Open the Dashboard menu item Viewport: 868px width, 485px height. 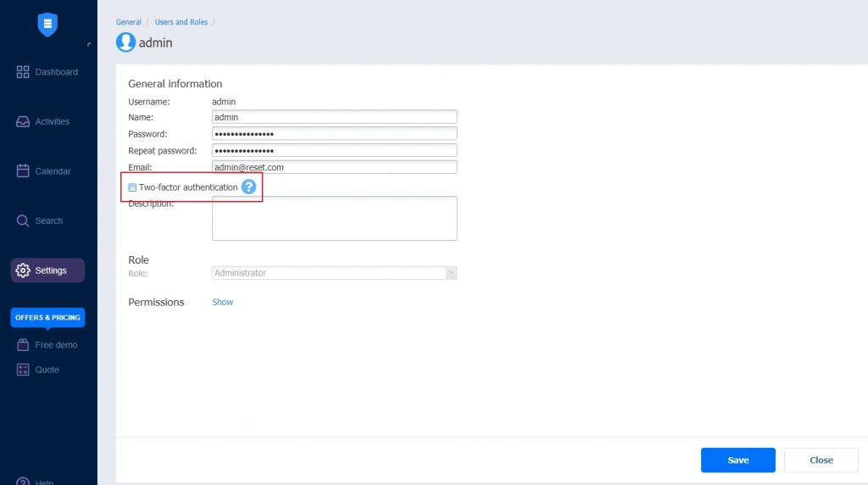click(47, 72)
